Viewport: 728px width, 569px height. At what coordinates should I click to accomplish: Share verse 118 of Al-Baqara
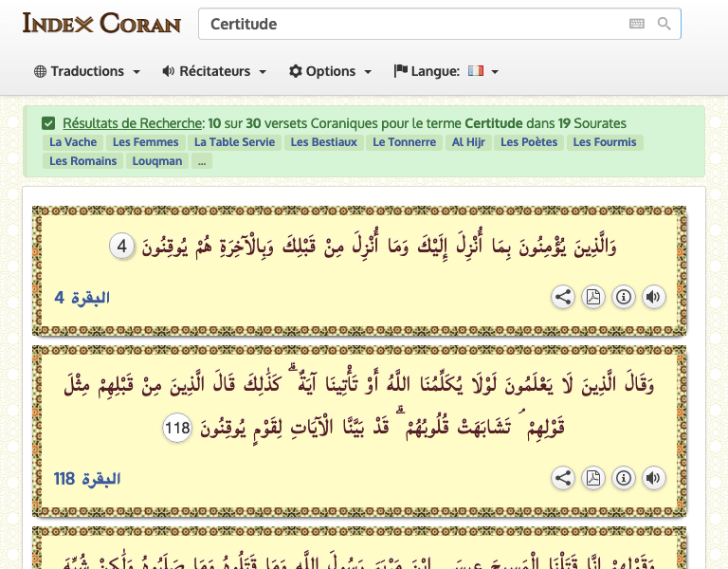(x=563, y=478)
